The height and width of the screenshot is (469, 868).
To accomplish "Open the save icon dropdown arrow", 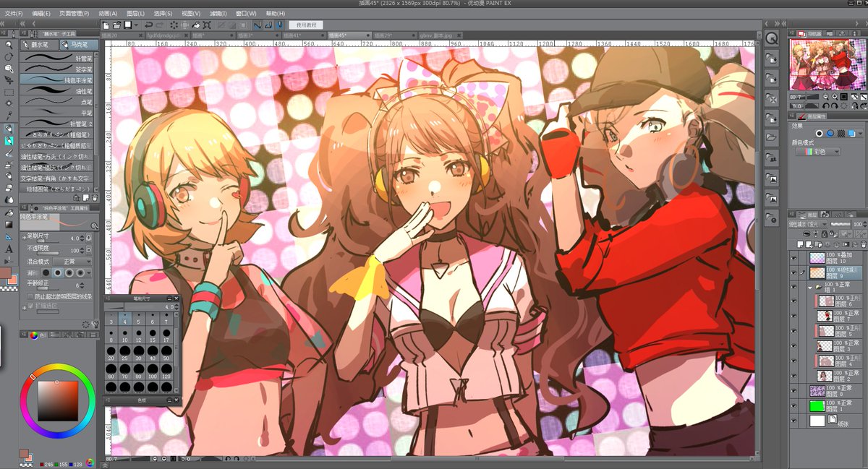I will [x=136, y=25].
